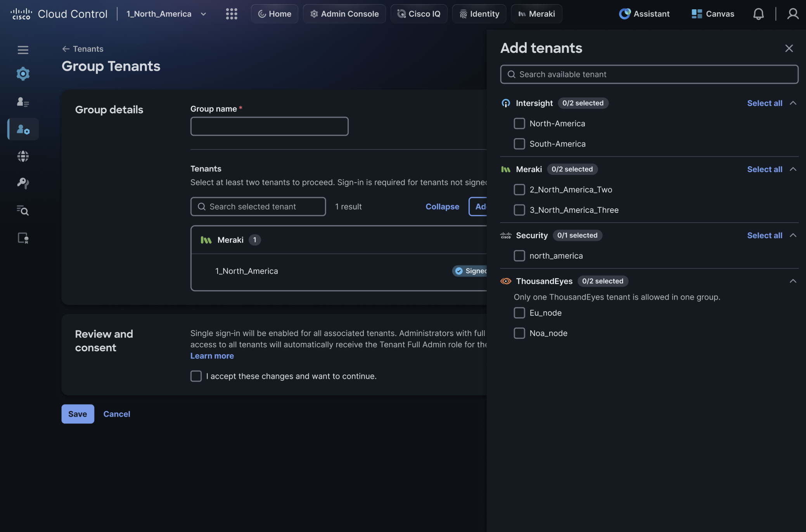
Task: Open the settings gear in the sidebar
Action: [23, 74]
